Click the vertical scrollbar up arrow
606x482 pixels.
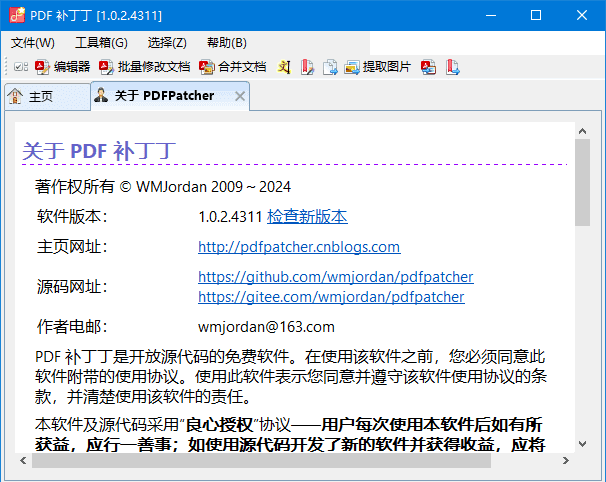(x=582, y=131)
